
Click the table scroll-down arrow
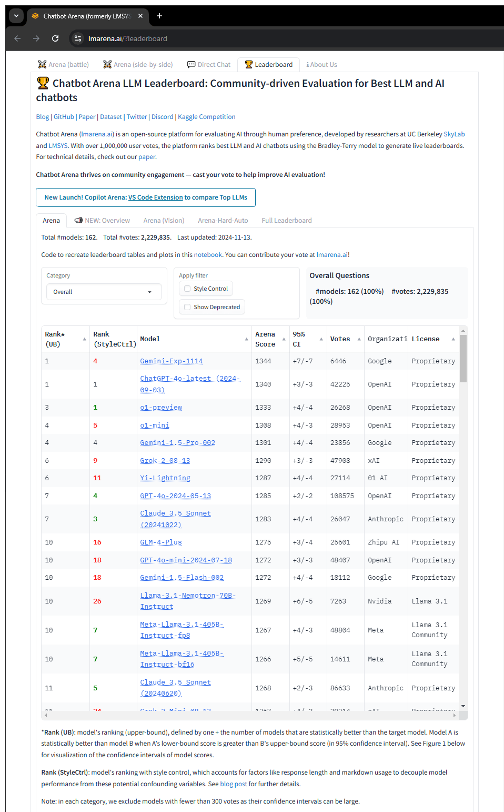pos(463,706)
